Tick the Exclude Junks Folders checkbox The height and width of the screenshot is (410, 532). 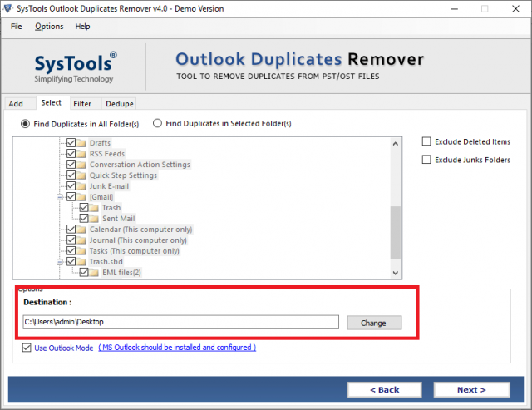click(x=427, y=160)
